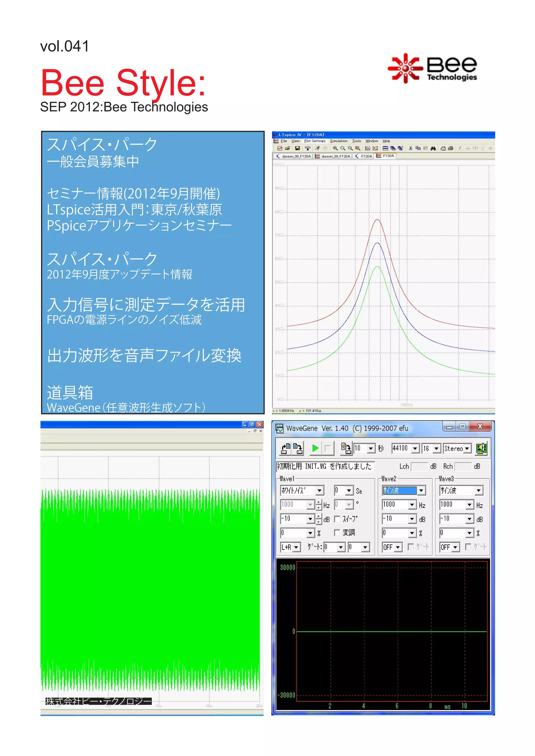535x756 pixels.
Task: Click the Wave1 dB level up stepper arrow
Action: point(318,517)
